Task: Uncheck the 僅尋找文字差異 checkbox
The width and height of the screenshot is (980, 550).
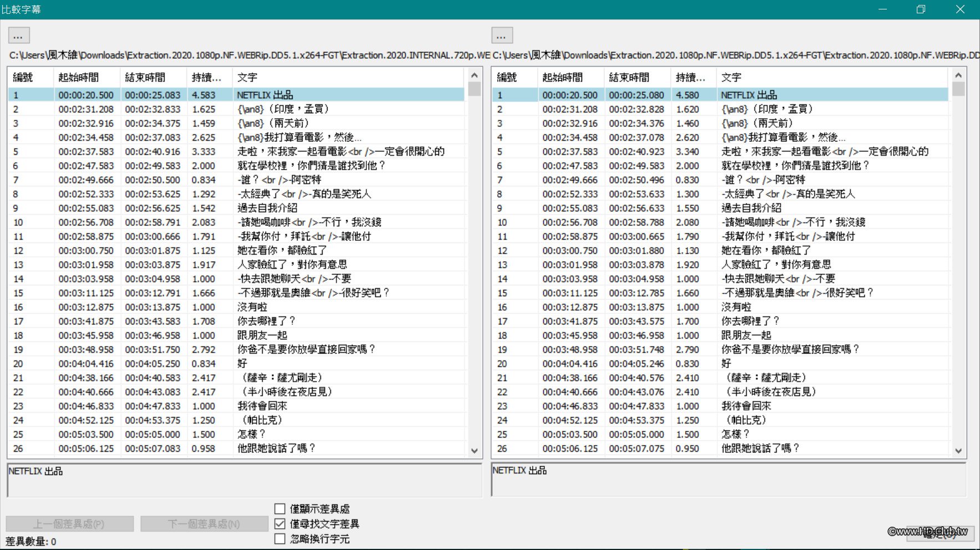Action: click(x=280, y=524)
